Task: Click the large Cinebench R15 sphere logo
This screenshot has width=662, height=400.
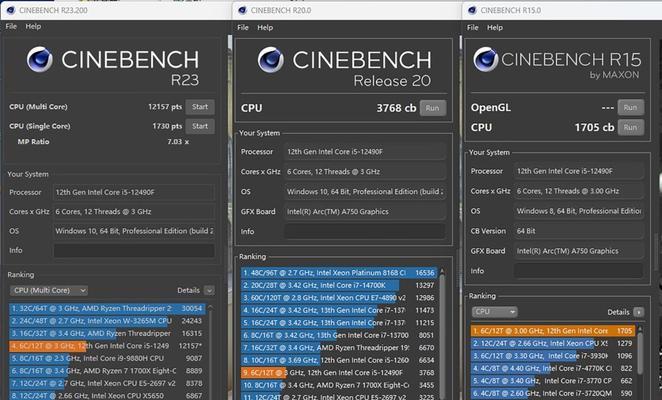Action: (x=486, y=59)
